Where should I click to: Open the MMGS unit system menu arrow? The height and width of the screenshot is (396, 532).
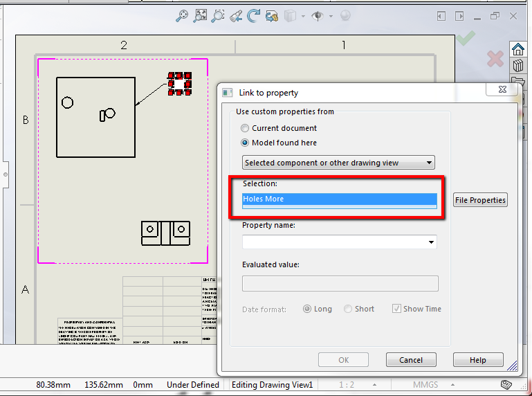(452, 385)
